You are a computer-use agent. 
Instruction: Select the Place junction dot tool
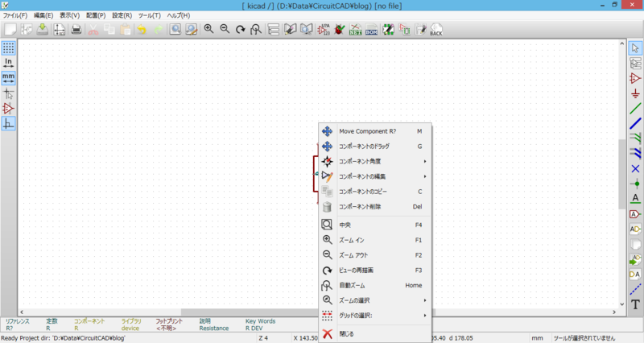coord(635,184)
